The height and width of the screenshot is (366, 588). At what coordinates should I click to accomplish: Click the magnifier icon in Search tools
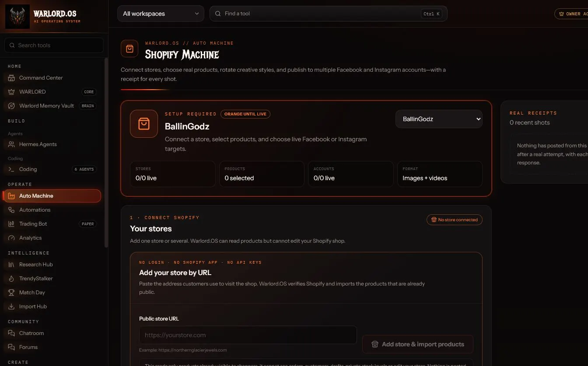coord(12,45)
